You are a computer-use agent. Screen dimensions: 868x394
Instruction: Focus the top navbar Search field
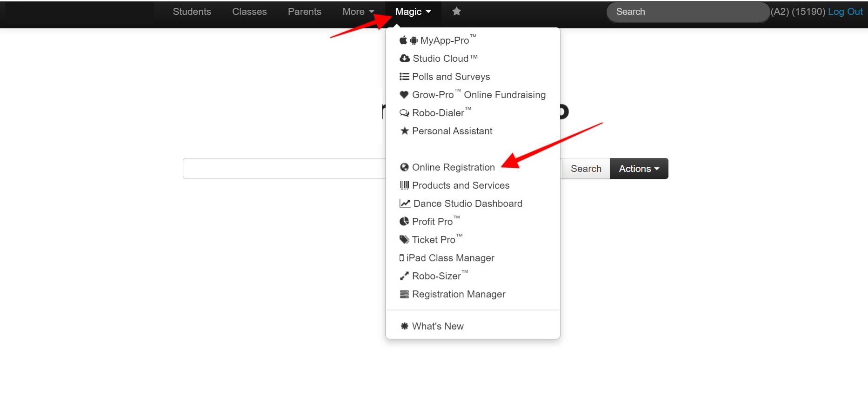(x=688, y=12)
